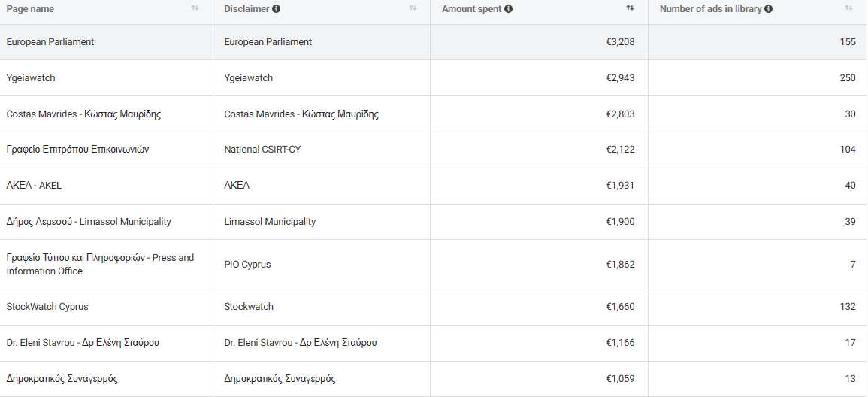Select Δημοκρατικός Συναγερμός page name
Screen dimensions: 868x397
point(62,379)
